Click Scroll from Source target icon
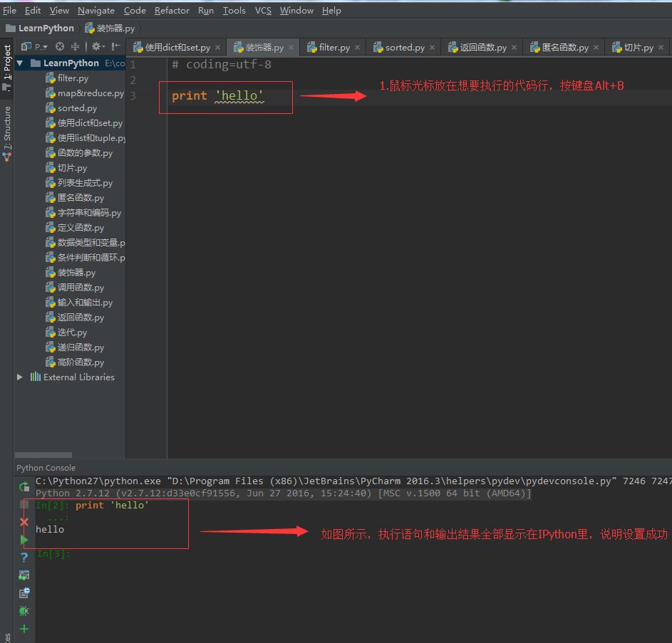 tap(60, 47)
